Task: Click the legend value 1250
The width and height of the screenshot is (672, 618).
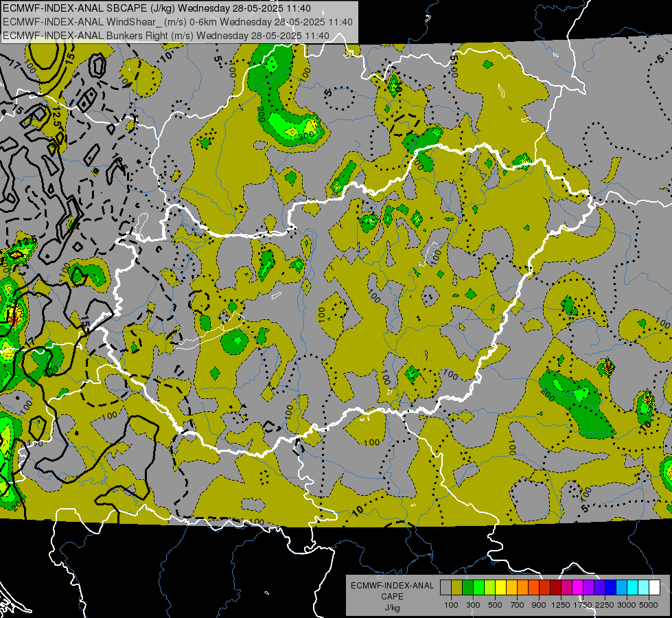Action: click(561, 605)
